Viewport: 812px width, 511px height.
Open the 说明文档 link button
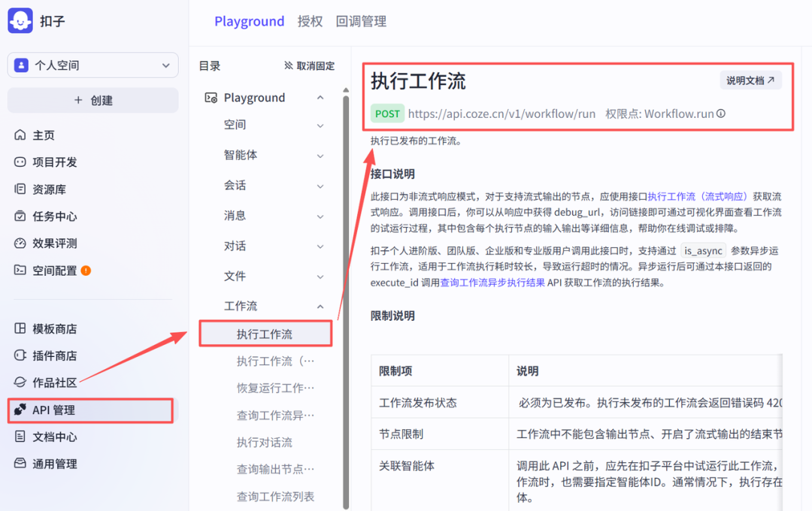coord(750,80)
